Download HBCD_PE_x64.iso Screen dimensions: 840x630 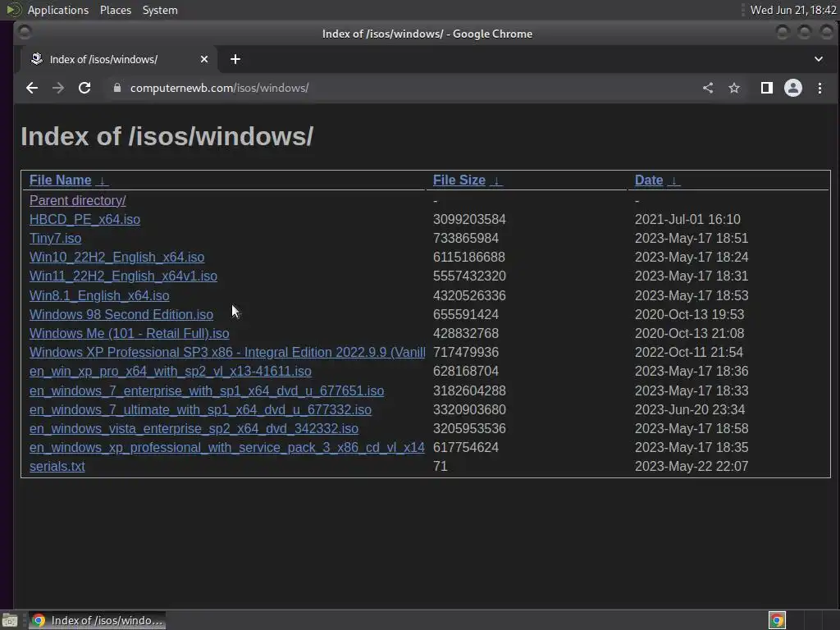[84, 220]
